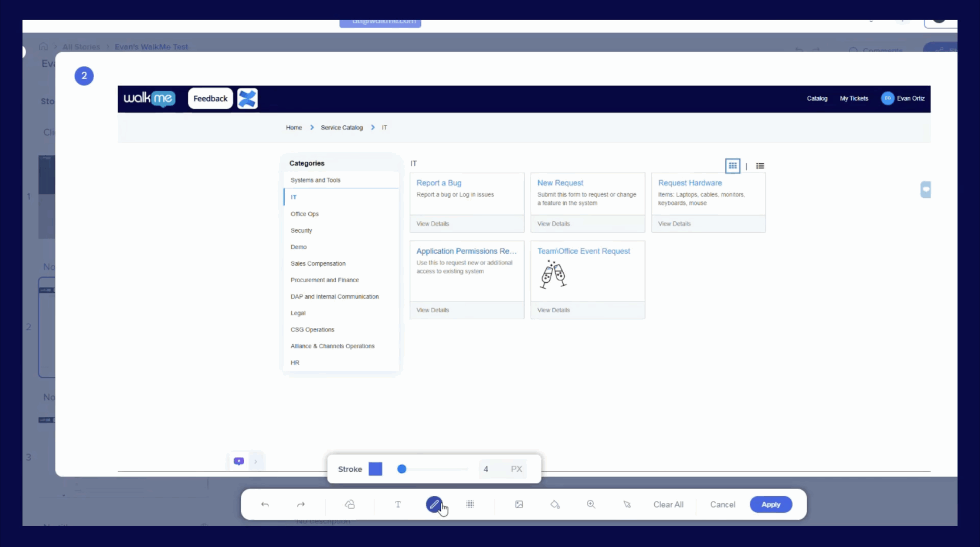The image size is (980, 547).
Task: Select the Text tool
Action: point(398,505)
